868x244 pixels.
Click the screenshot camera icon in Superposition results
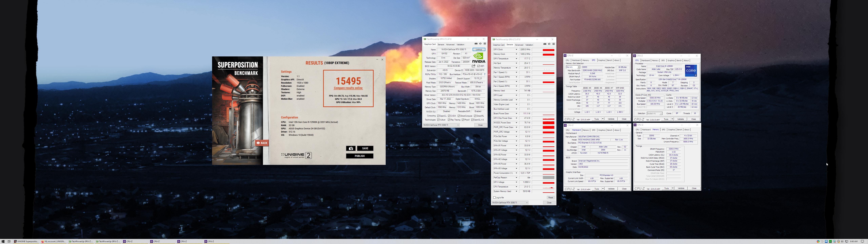[351, 148]
